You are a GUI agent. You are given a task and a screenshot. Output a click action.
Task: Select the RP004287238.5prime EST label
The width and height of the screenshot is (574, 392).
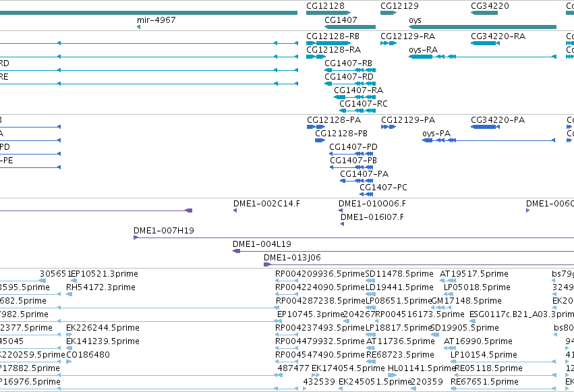click(320, 301)
